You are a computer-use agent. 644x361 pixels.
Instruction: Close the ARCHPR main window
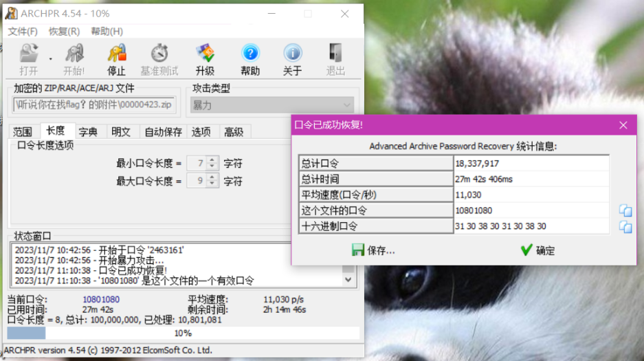[344, 14]
